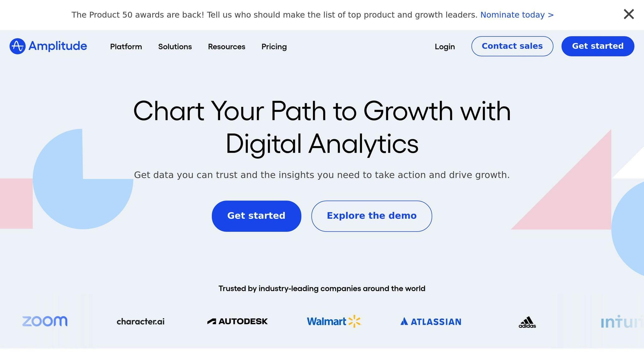The image size is (644, 362).
Task: Click the Amplitude logo icon
Action: pyautogui.click(x=17, y=46)
